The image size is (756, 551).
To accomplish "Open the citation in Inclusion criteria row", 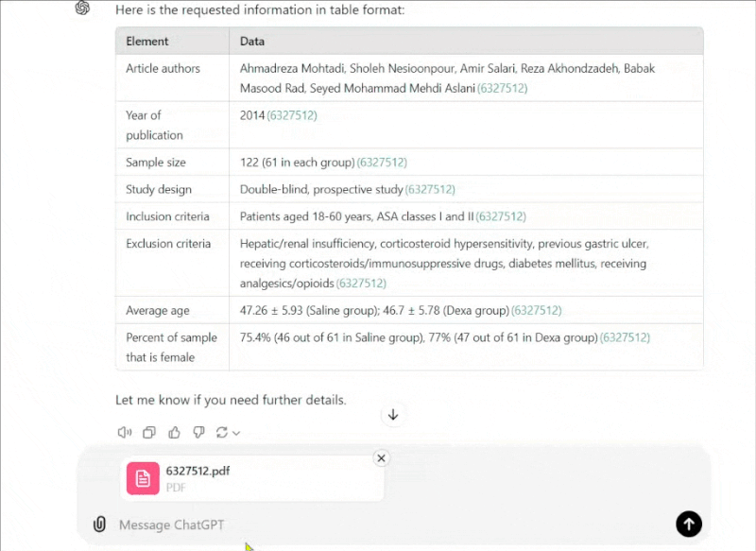I will click(501, 216).
